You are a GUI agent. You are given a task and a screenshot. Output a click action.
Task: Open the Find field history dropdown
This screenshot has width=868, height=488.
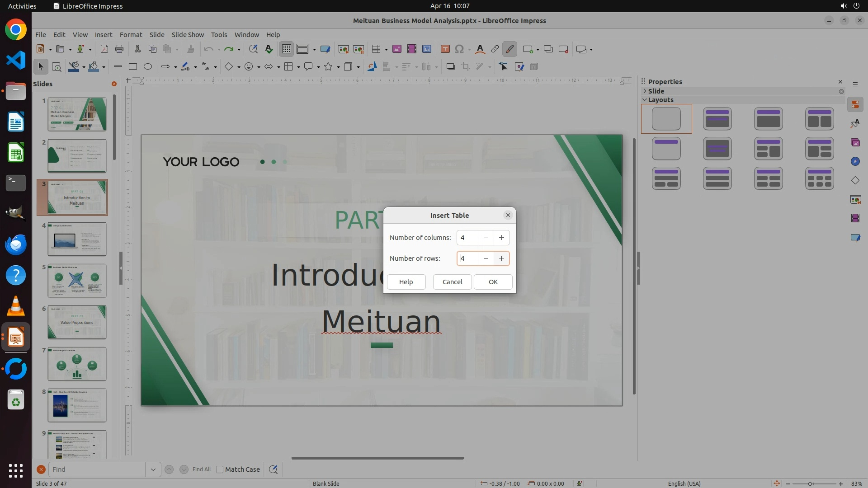(x=153, y=469)
